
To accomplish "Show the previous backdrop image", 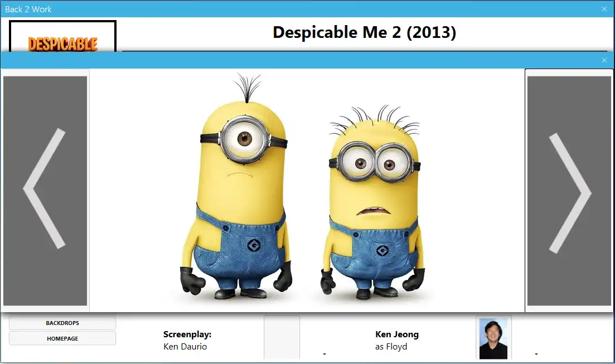I will click(45, 191).
